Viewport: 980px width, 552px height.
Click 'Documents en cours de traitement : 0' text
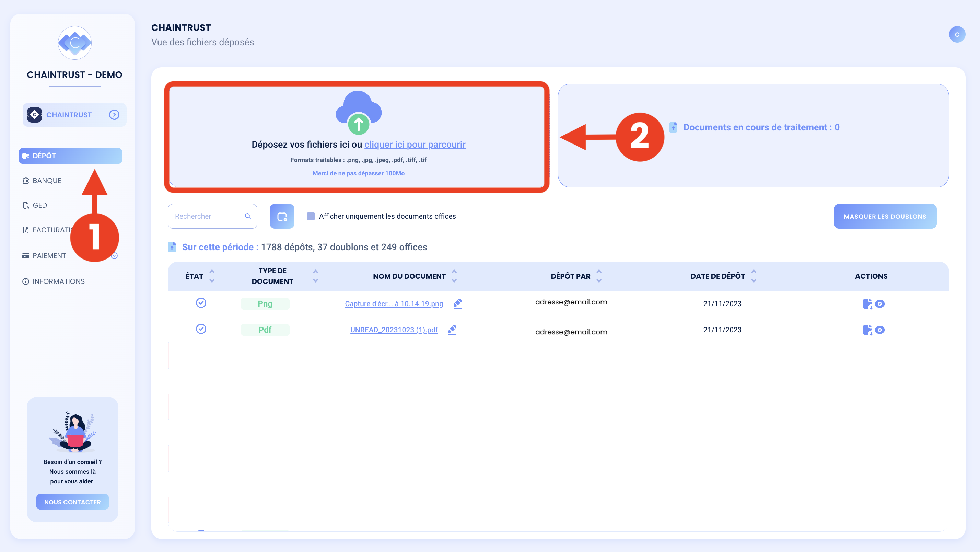tap(761, 127)
